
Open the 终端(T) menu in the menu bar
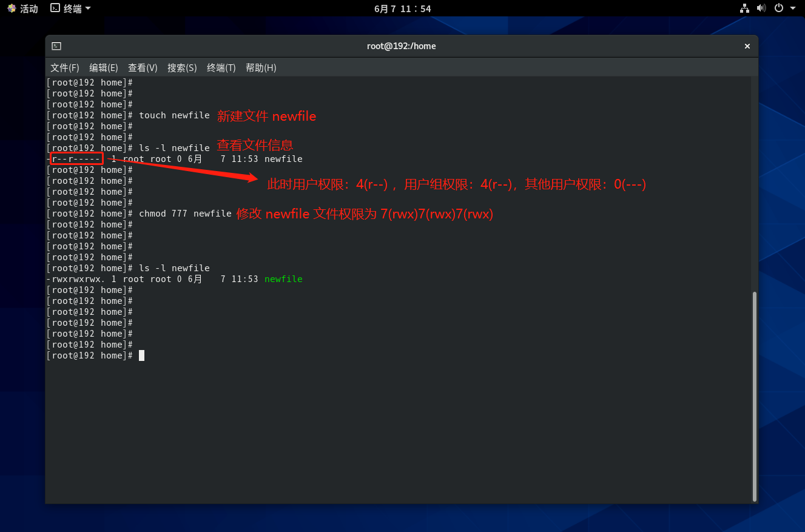[x=221, y=68]
